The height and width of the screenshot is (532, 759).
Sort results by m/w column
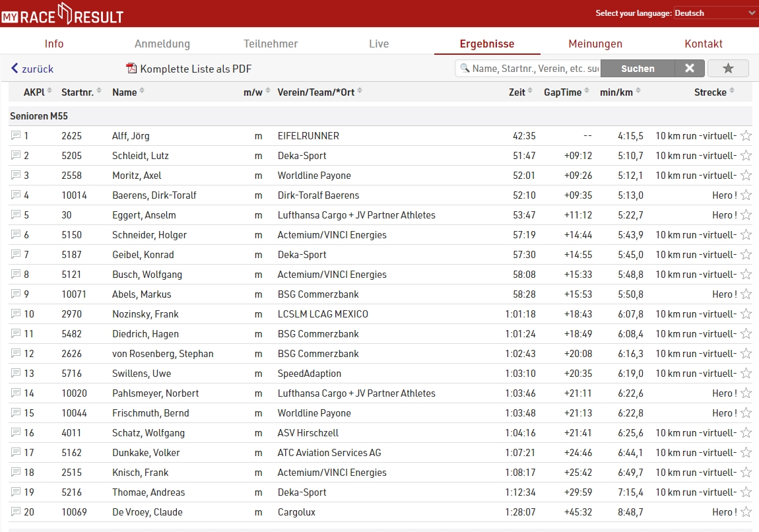(257, 92)
